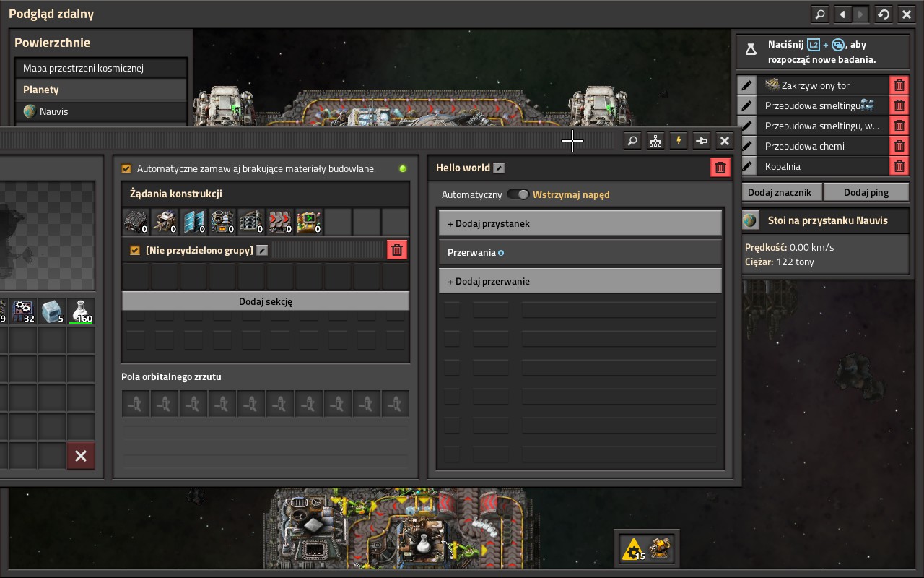This screenshot has height=578, width=924.
Task: Click the turret alert icon beside the warning
Action: pyautogui.click(x=660, y=549)
